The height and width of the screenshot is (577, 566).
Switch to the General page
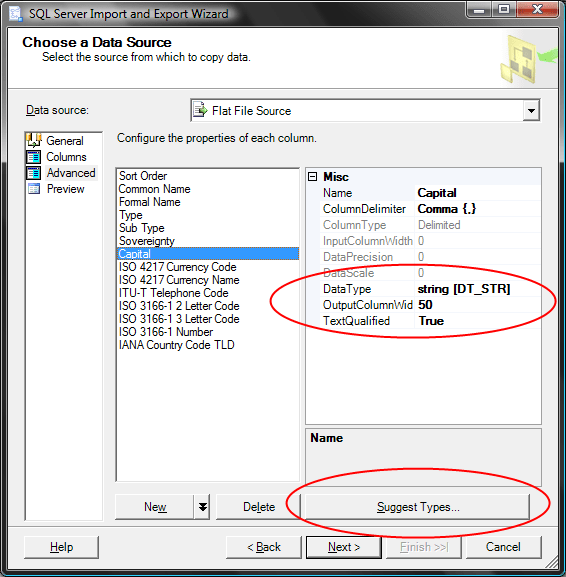[x=65, y=141]
